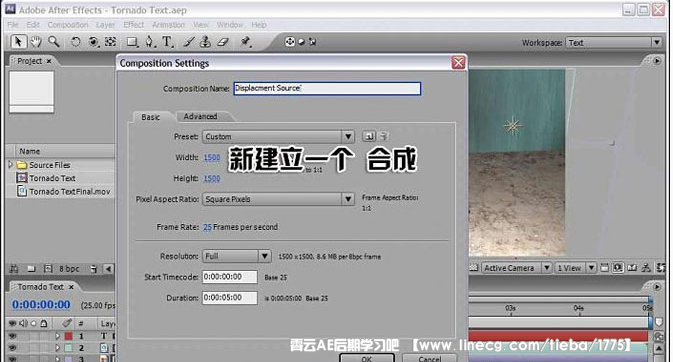Open the Effect menu
Image resolution: width=673 pixels, height=362 pixels.
coord(133,25)
